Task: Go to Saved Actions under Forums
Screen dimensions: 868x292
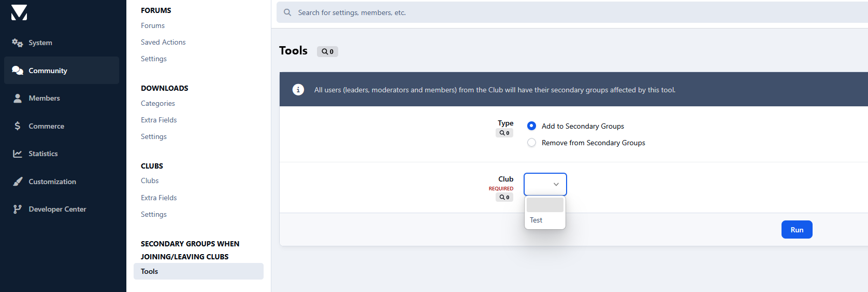Action: click(x=163, y=42)
